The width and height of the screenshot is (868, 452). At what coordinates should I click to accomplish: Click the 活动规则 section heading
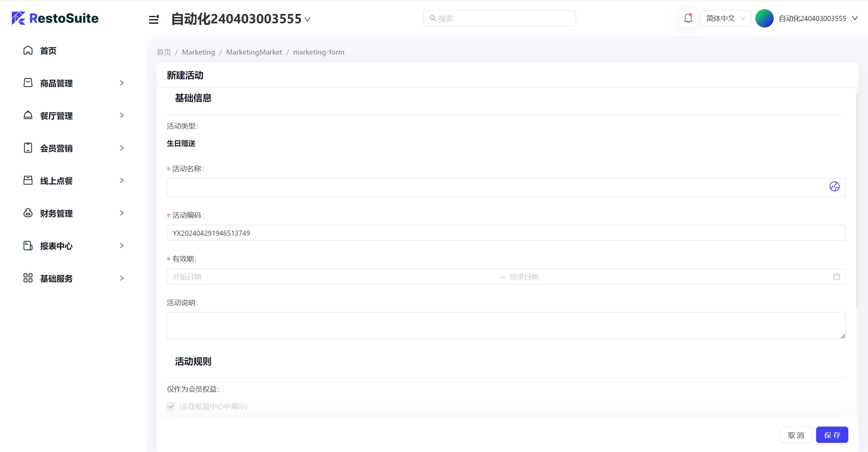click(193, 361)
